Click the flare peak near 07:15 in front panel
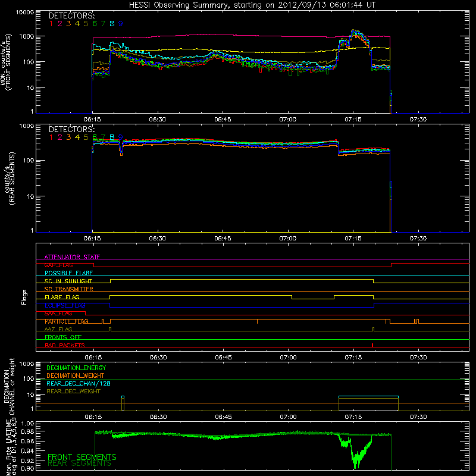 click(354, 32)
